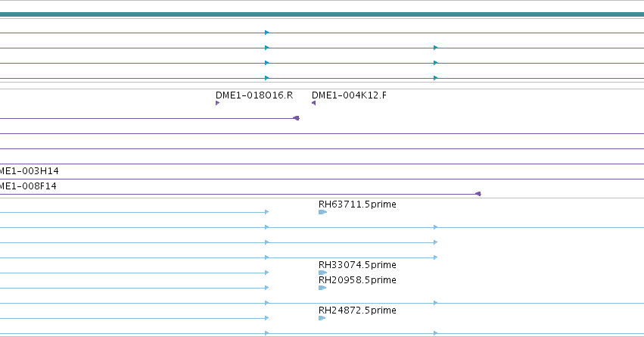Click the purple arrowhead ending the ME1-008F14 line

(478, 194)
